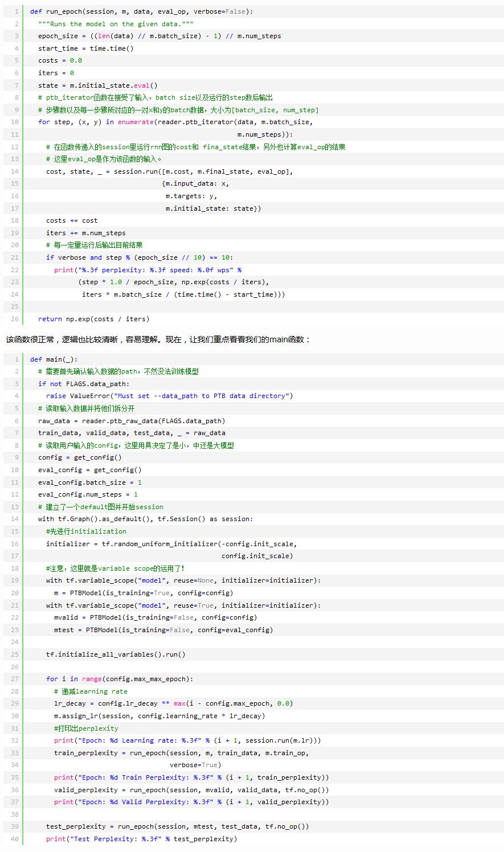
Task: Click the 'valid_perplexity = run_epoch(session, mvalid' line
Action: [191, 790]
